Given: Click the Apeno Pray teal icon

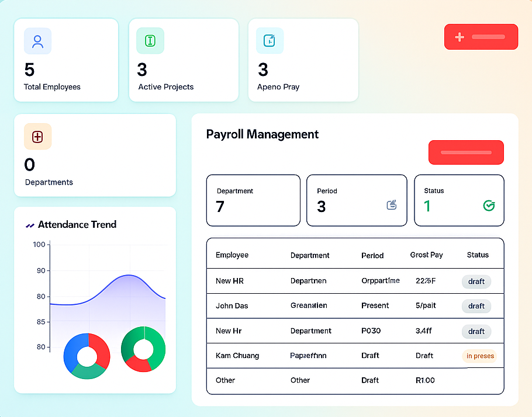Looking at the screenshot, I should click(270, 41).
